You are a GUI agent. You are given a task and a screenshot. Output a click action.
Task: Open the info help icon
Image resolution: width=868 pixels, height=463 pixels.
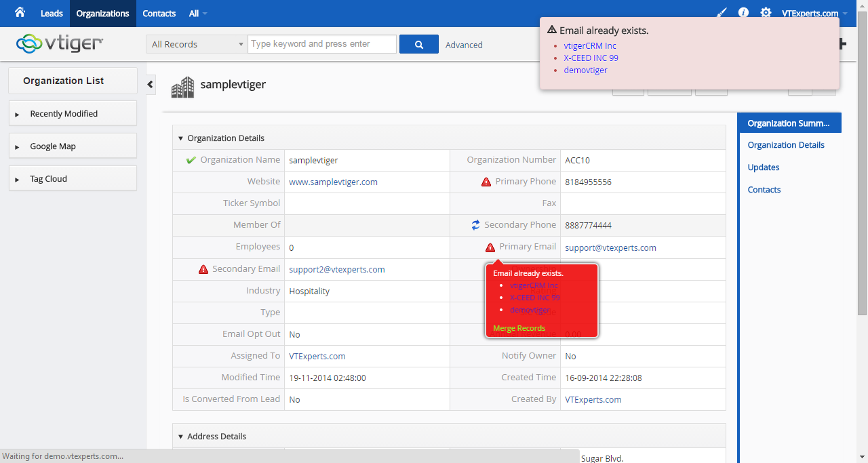point(743,13)
